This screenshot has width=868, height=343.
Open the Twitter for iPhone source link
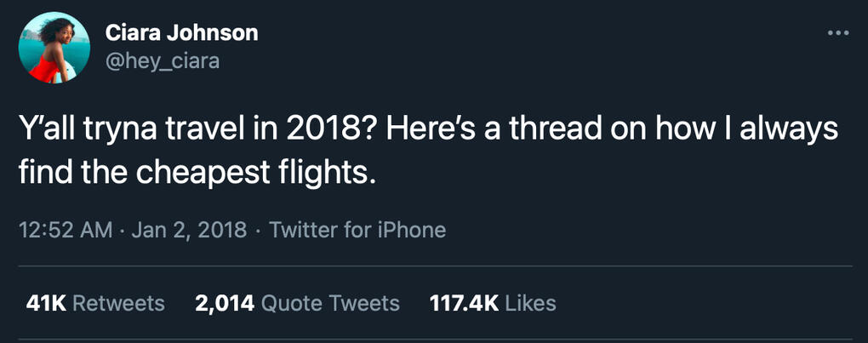pos(357,230)
